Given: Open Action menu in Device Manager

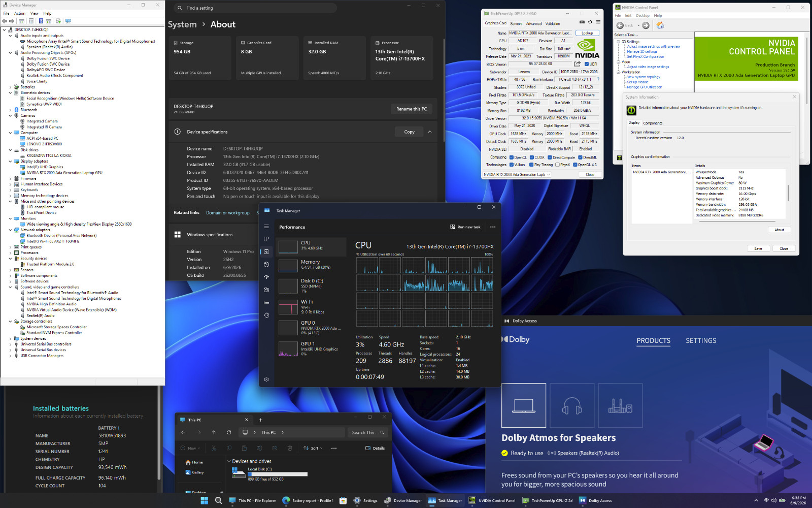Looking at the screenshot, I should (x=20, y=13).
